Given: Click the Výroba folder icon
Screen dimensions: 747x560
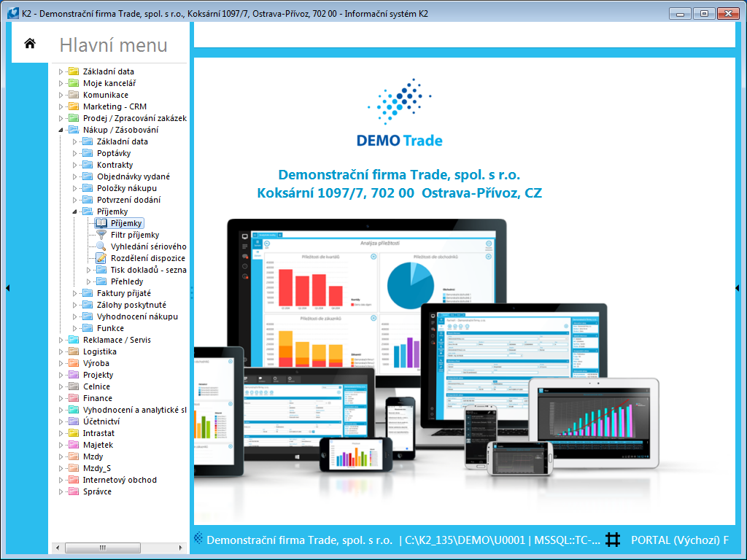Looking at the screenshot, I should 74,363.
